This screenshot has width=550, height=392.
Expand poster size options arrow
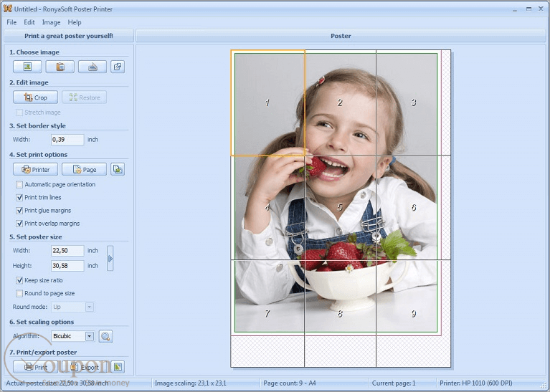(x=110, y=259)
